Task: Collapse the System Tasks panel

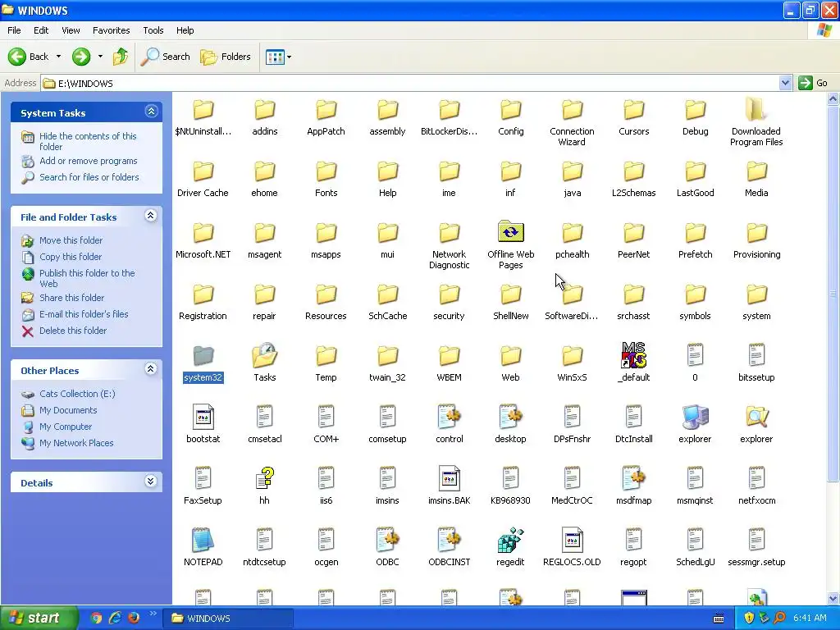Action: click(x=151, y=112)
